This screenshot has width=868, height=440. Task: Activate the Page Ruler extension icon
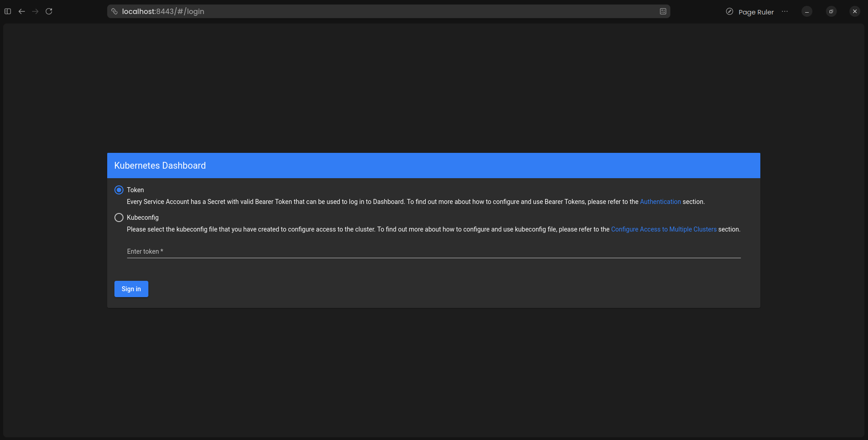pos(729,11)
